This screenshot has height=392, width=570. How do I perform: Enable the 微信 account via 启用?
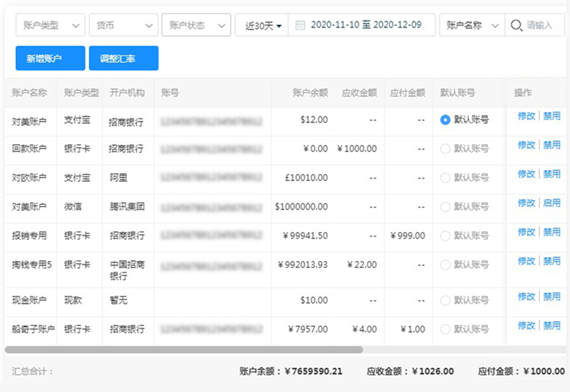(x=551, y=203)
